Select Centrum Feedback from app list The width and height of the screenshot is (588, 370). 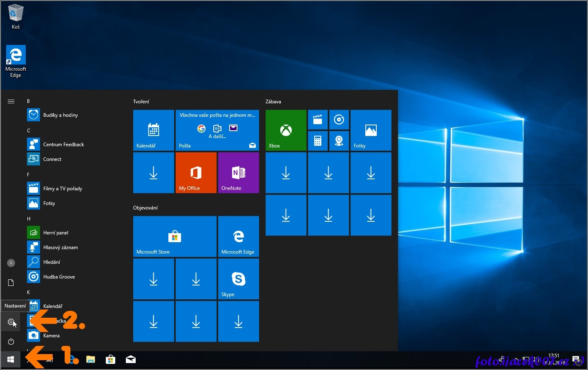click(63, 145)
